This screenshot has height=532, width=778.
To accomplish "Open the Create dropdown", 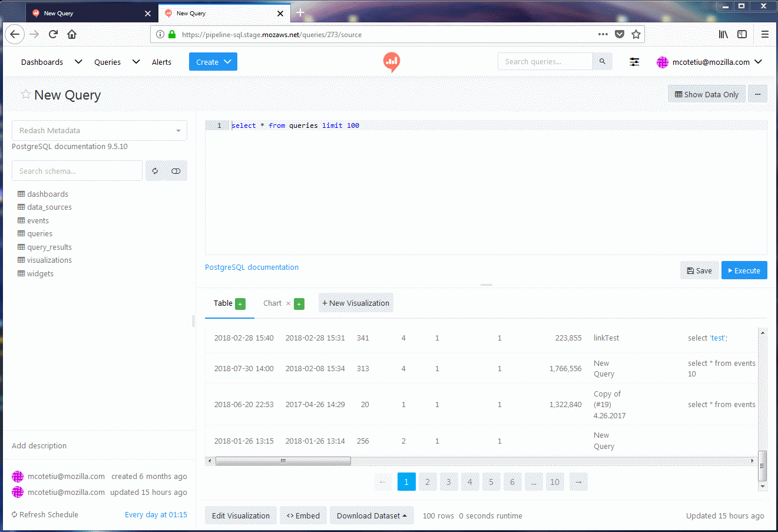I will click(213, 61).
